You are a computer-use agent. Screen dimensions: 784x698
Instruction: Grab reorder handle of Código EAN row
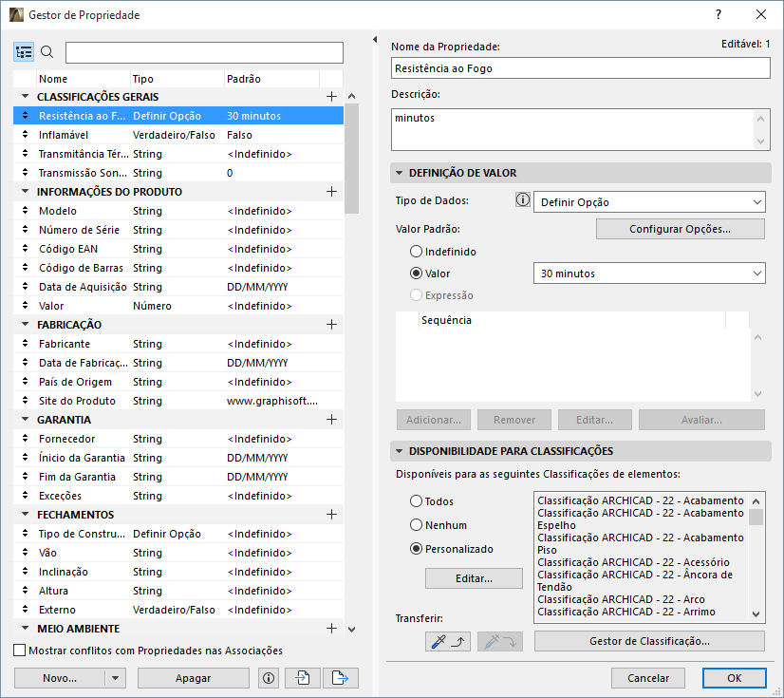click(x=25, y=249)
